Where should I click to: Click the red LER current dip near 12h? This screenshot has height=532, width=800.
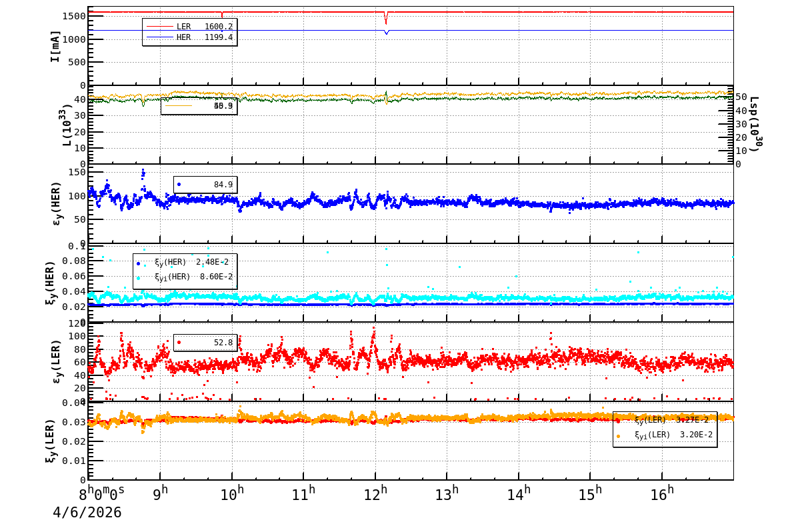click(x=385, y=18)
